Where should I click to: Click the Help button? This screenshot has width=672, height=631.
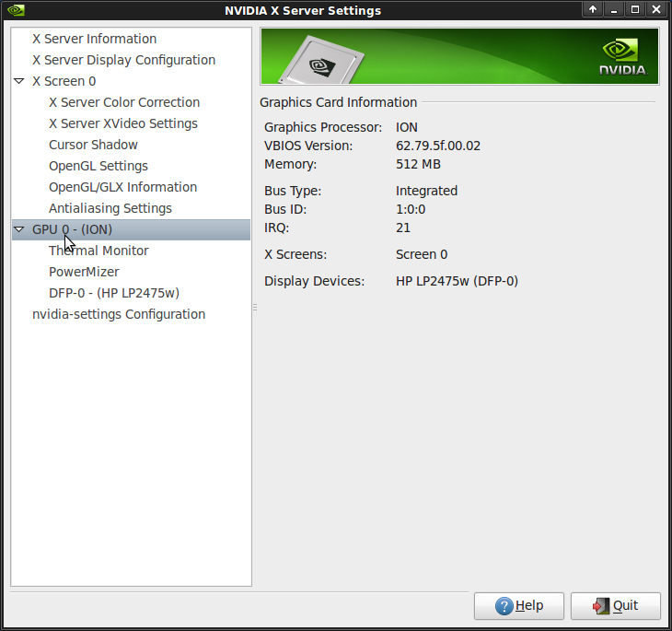[x=518, y=606]
